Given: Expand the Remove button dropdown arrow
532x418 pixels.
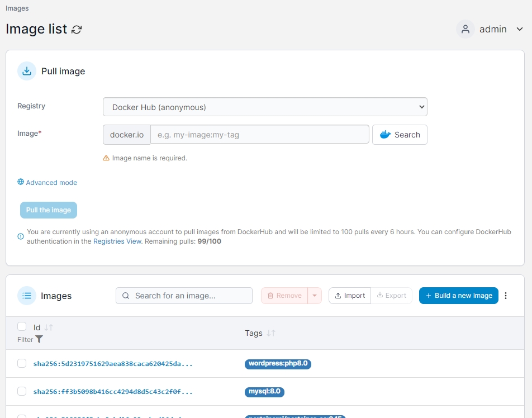Looking at the screenshot, I should click(315, 296).
